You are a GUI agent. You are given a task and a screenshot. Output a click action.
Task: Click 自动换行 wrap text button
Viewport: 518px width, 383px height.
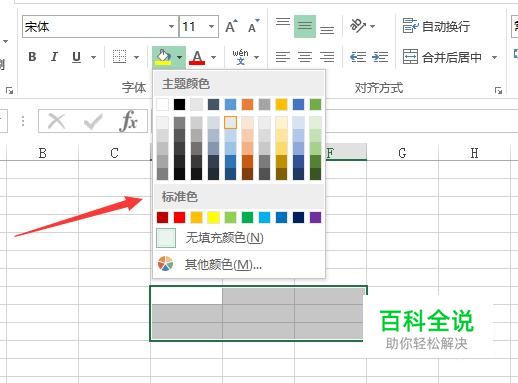pos(436,26)
